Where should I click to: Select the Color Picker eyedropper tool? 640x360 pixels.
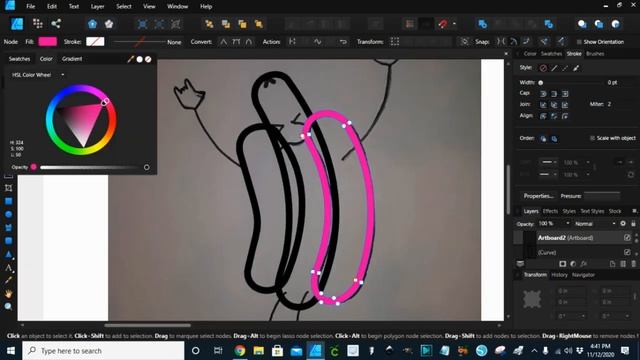[8, 280]
